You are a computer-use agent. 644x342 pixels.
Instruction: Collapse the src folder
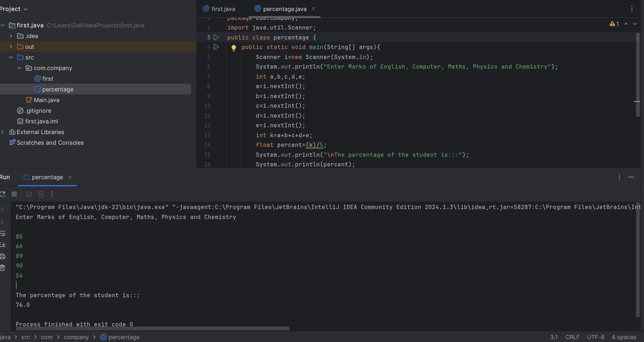pyautogui.click(x=11, y=57)
